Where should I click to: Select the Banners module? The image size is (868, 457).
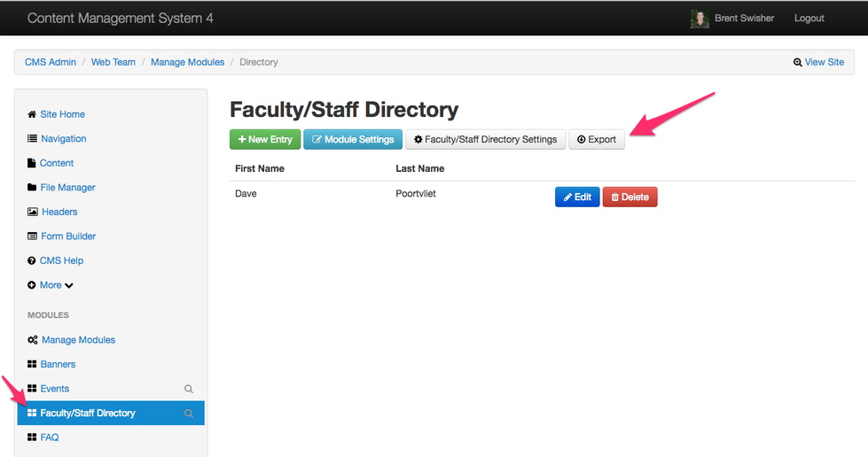click(x=58, y=364)
